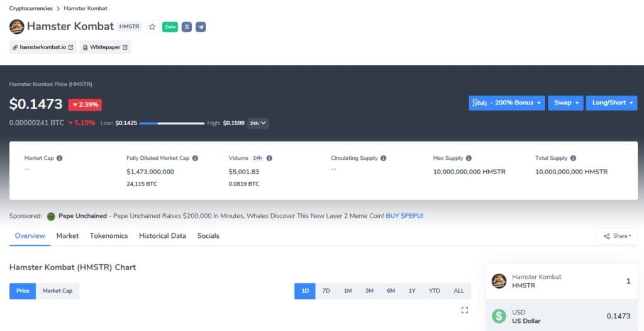Image resolution: width=644 pixels, height=331 pixels.
Task: Select the 1Y chart range
Action: click(412, 291)
